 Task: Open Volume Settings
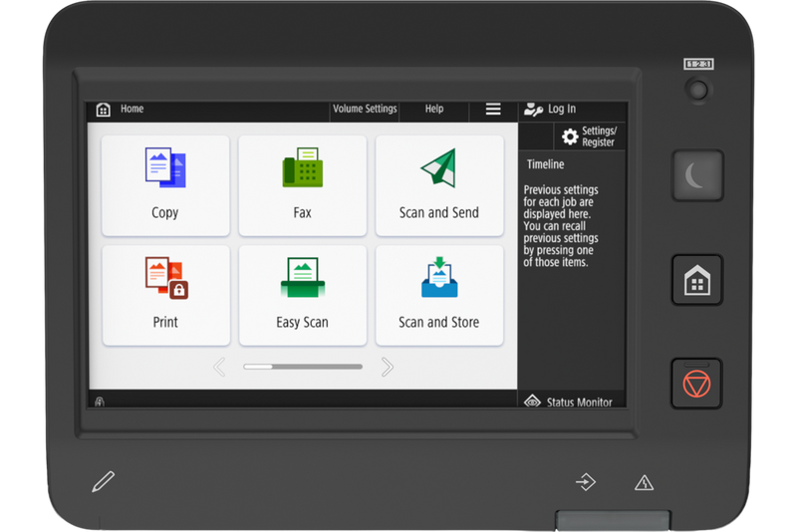(x=365, y=110)
